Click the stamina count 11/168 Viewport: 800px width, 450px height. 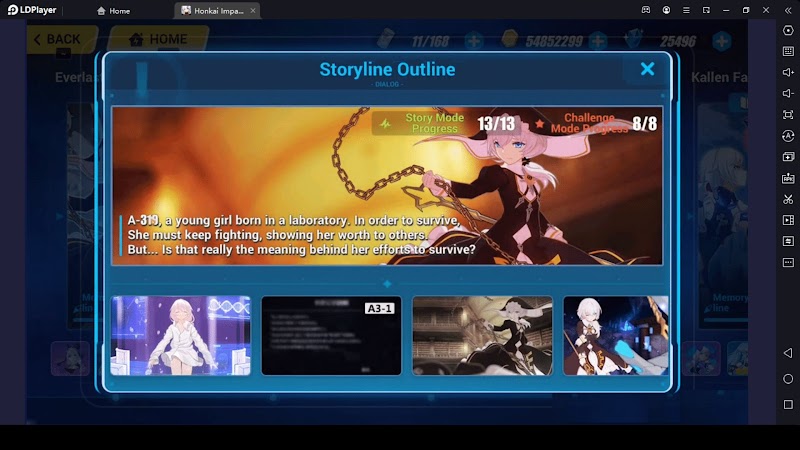point(430,41)
